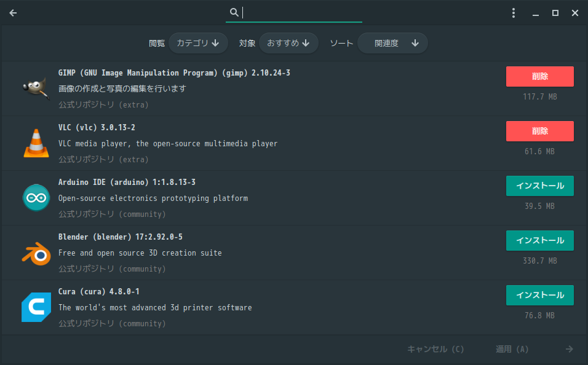588x365 pixels.
Task: Click 'Open-source electronics prototyping platform' description
Action: point(153,198)
